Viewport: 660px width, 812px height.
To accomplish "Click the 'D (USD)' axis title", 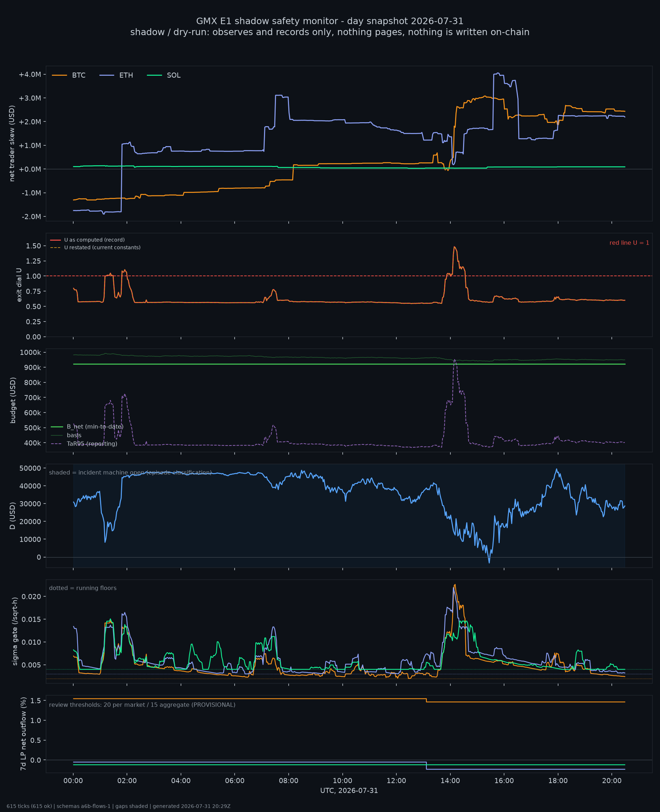I will pyautogui.click(x=13, y=516).
